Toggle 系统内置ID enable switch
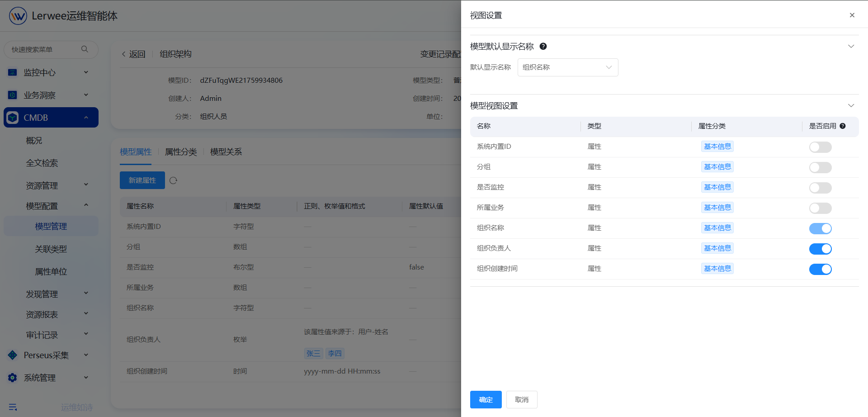 point(821,147)
